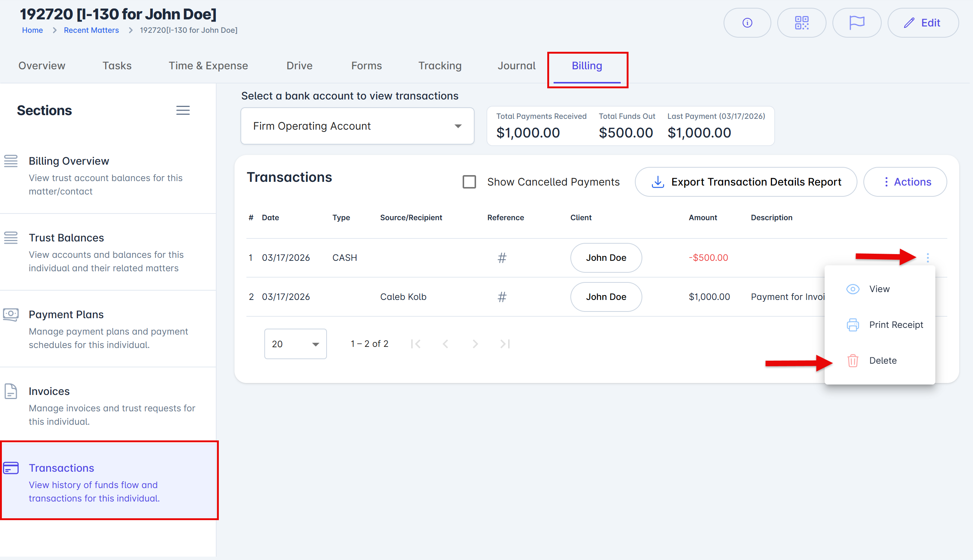Go to the last page of transactions
The width and height of the screenshot is (973, 560).
[505, 344]
